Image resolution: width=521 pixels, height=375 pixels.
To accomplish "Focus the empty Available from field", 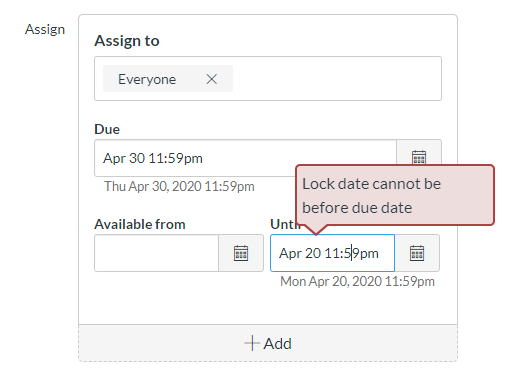I will click(156, 253).
